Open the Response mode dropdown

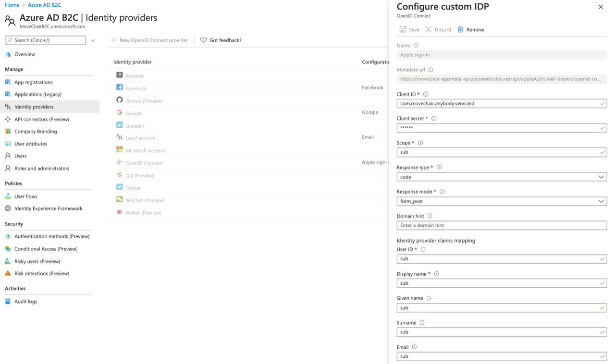(x=502, y=201)
